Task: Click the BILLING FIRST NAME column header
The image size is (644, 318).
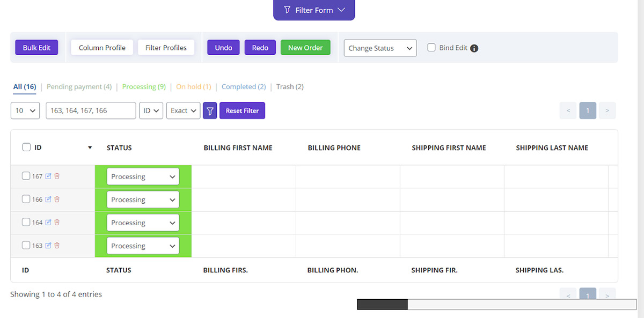Action: click(238, 147)
